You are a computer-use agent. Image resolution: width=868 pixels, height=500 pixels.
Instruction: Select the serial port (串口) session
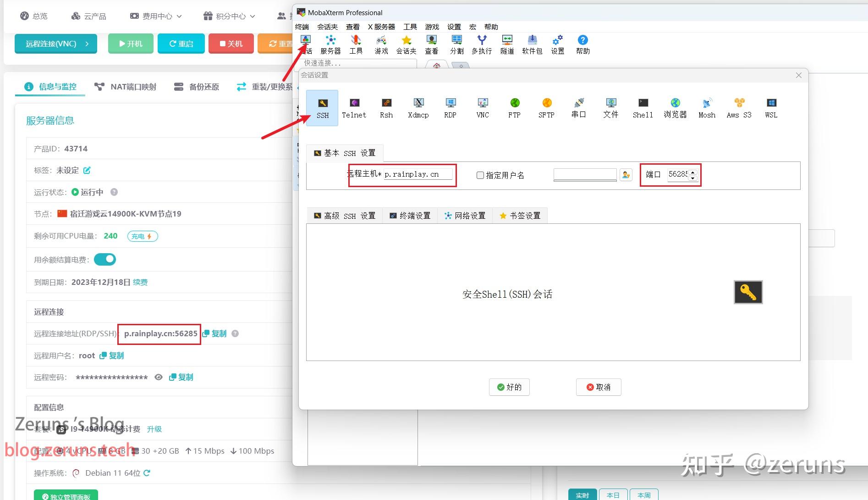(x=579, y=108)
